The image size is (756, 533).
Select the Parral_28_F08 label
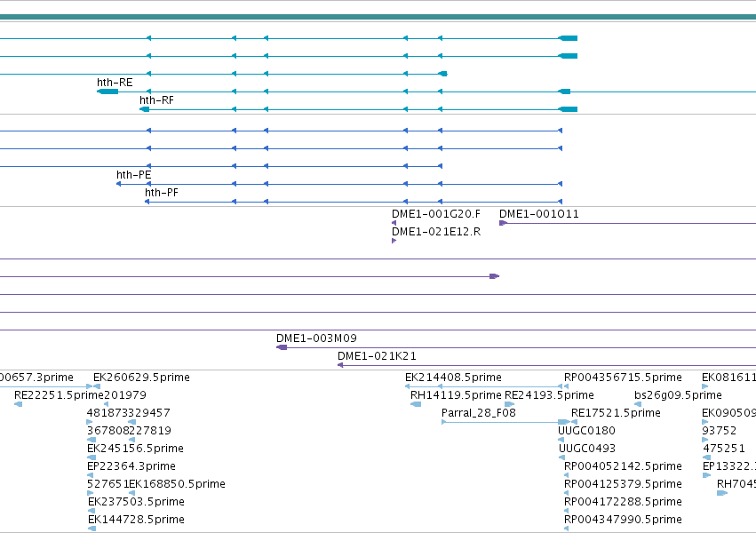(x=479, y=413)
